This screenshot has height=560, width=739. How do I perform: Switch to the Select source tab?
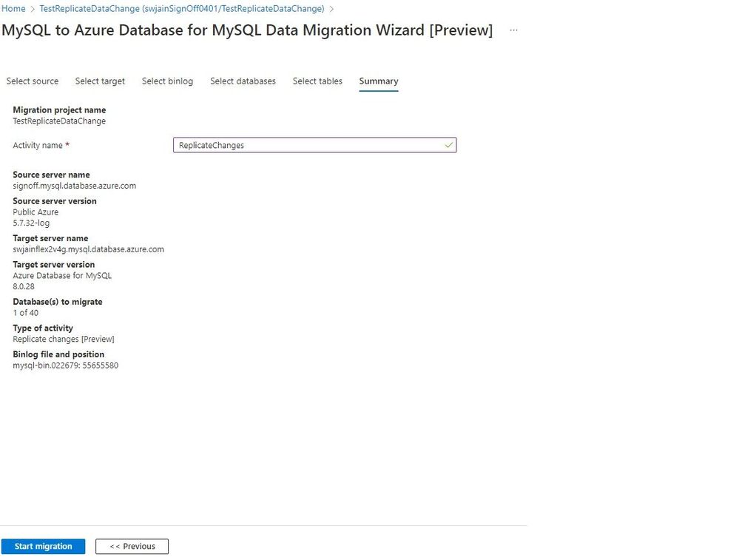33,81
